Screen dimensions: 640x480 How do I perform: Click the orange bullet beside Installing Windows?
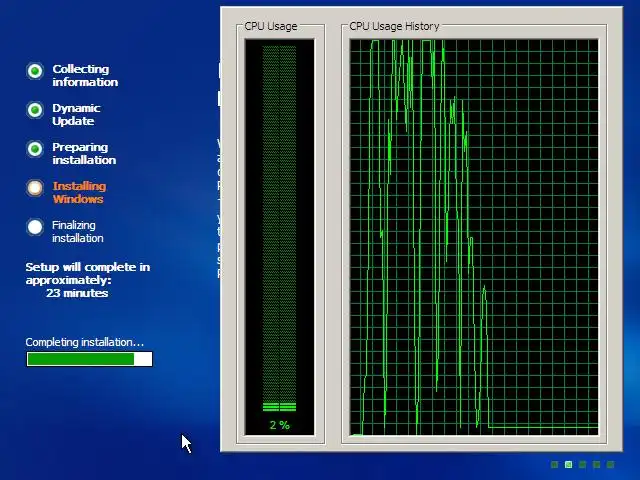coord(35,188)
